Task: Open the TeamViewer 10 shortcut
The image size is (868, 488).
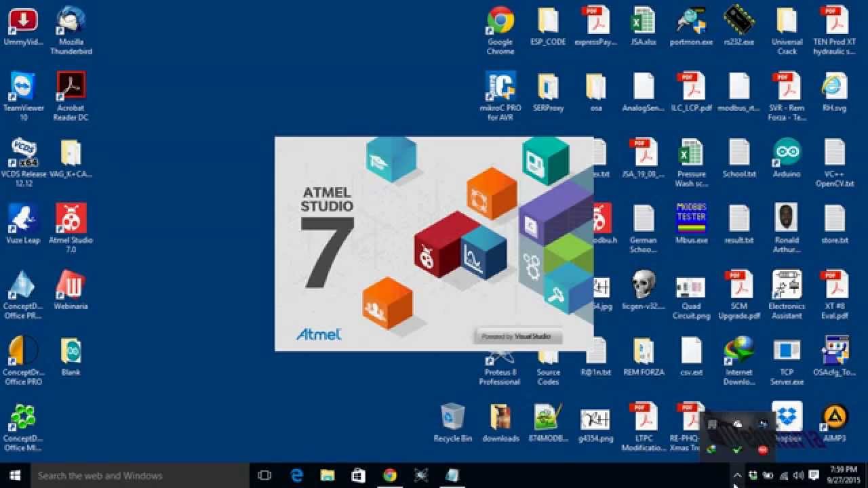Action: [23, 96]
